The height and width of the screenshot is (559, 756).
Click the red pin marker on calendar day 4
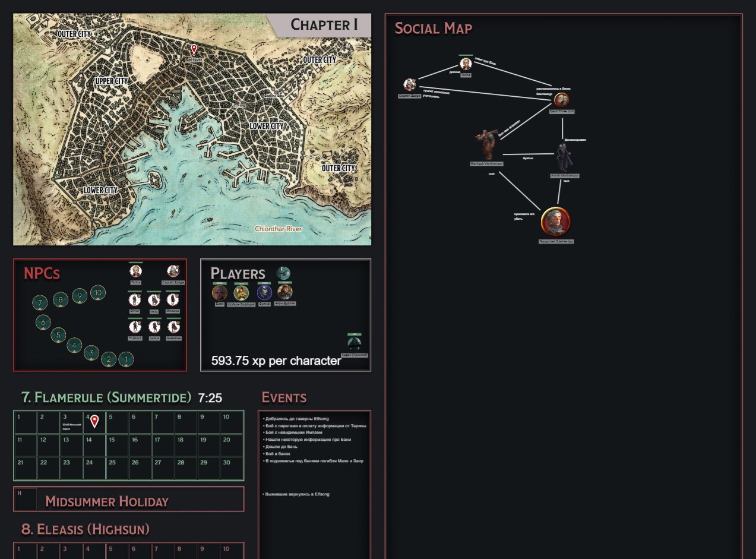coord(94,421)
